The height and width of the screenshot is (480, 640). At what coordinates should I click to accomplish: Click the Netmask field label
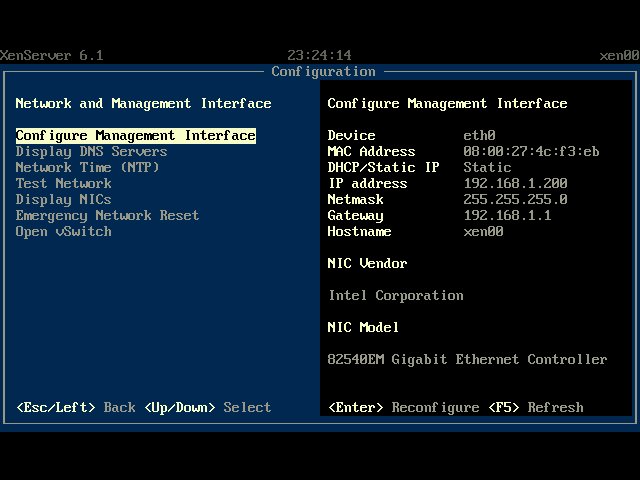click(356, 200)
